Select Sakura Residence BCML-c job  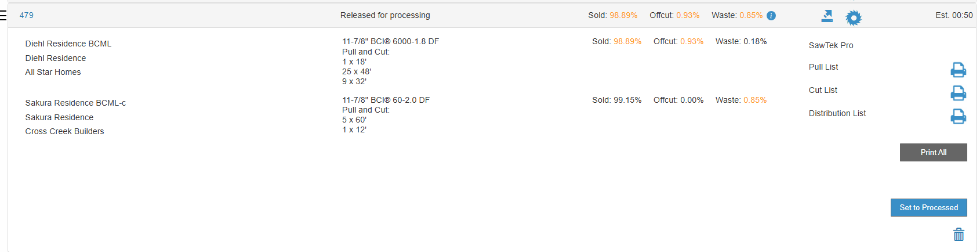coord(75,103)
